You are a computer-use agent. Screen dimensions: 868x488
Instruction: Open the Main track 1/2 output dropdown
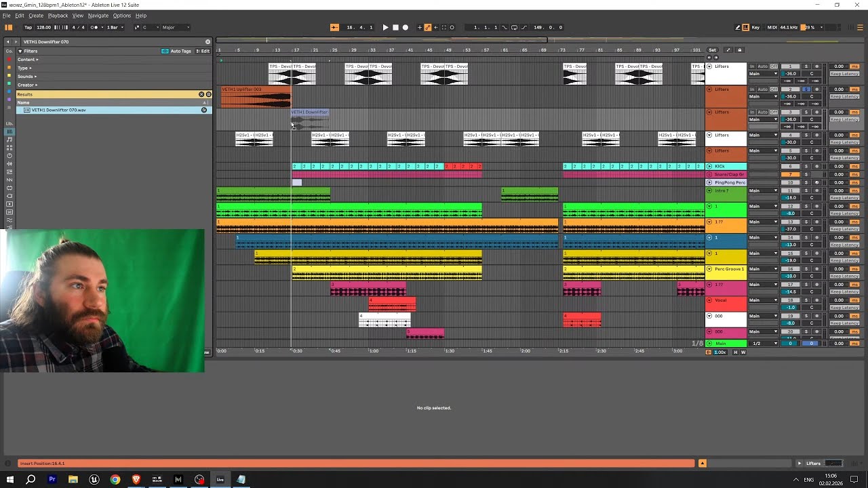[x=763, y=343]
